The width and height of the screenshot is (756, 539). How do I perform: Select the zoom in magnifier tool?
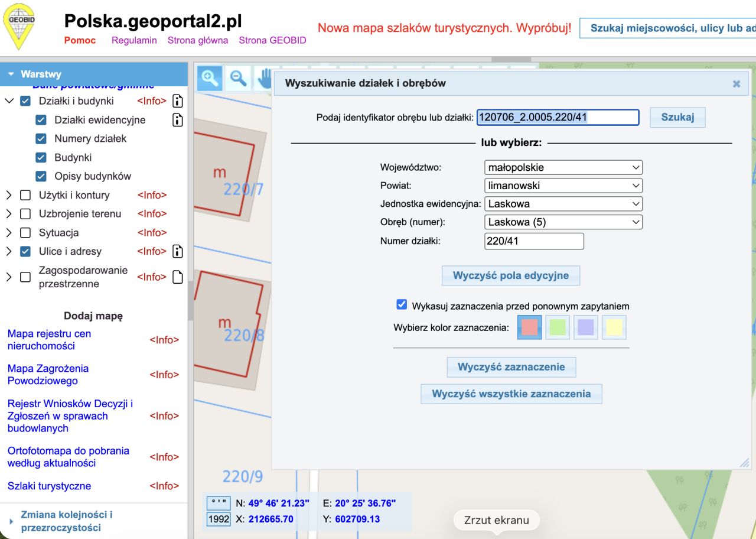(x=209, y=77)
